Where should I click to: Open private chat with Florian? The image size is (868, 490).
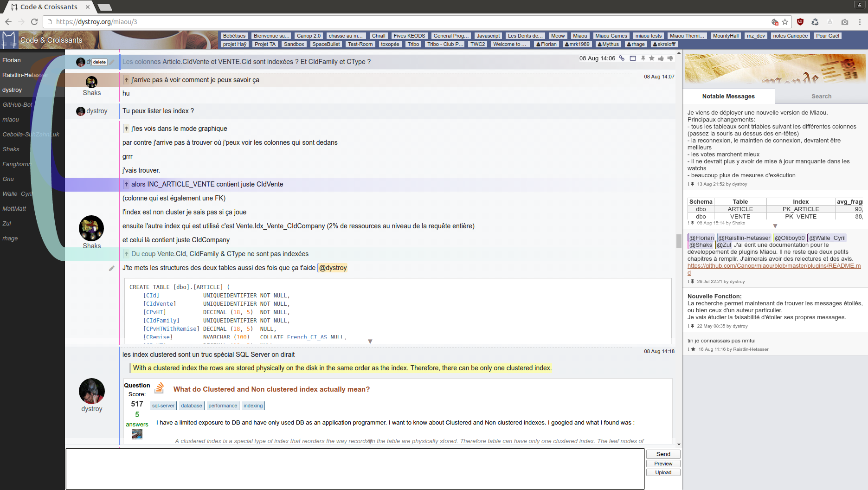tap(546, 44)
